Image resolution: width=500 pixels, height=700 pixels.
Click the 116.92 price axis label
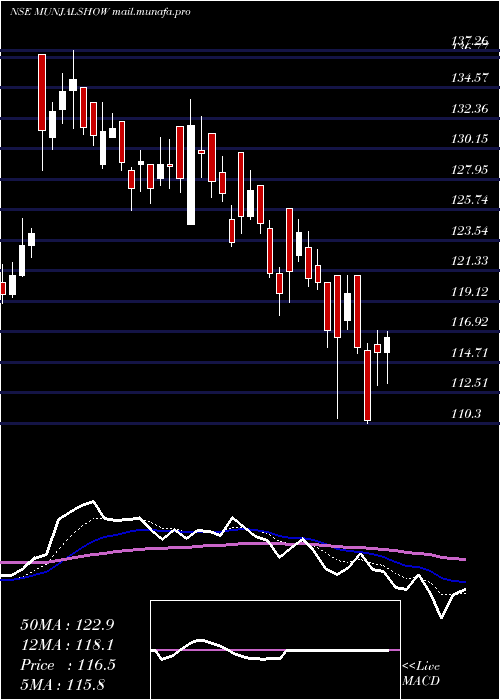469,321
